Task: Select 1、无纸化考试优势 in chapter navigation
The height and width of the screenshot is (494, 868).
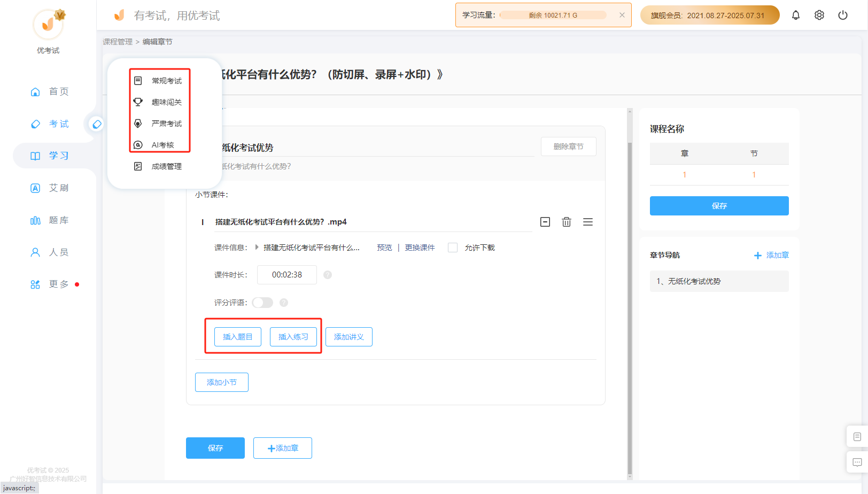Action: [x=719, y=281]
